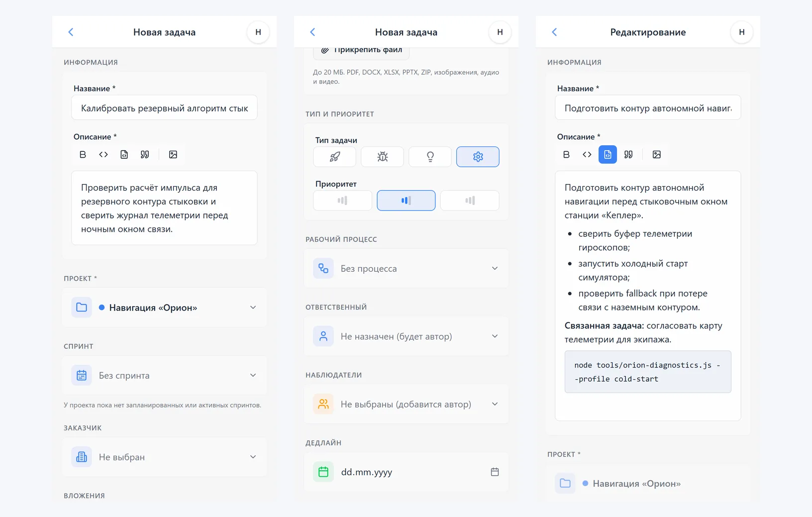Open project dropdown in Редактирование panel
812x517 pixels.
648,483
